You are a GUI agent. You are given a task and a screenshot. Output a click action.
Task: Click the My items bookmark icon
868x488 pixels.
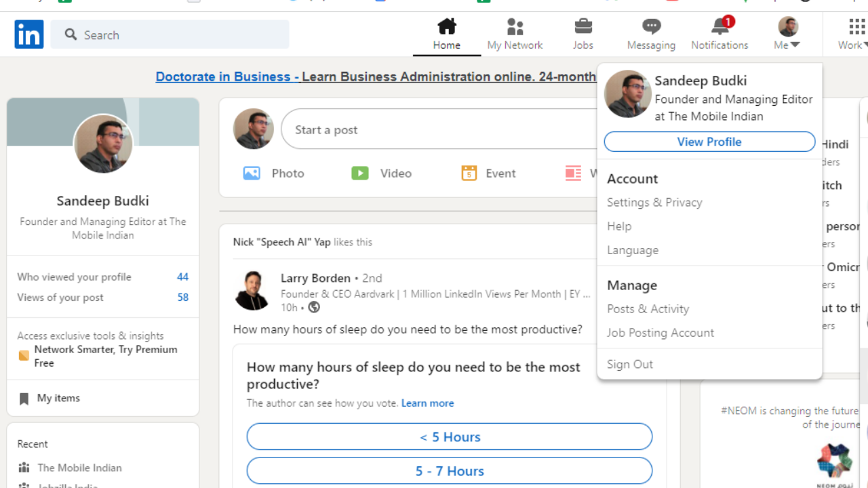tap(24, 399)
